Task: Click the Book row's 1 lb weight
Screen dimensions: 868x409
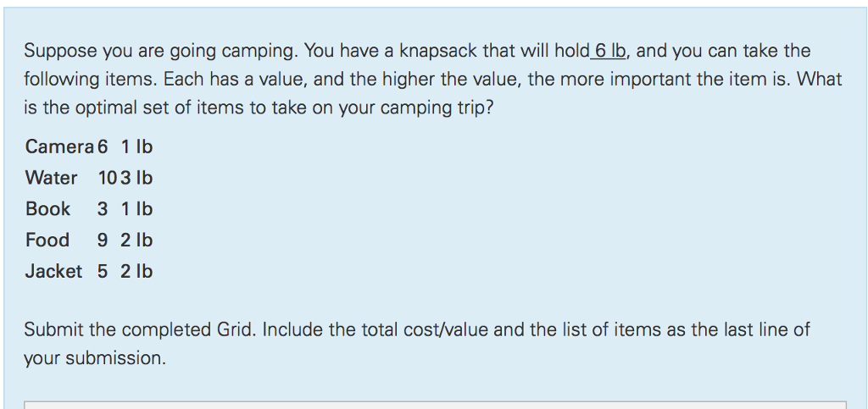Action: (136, 208)
